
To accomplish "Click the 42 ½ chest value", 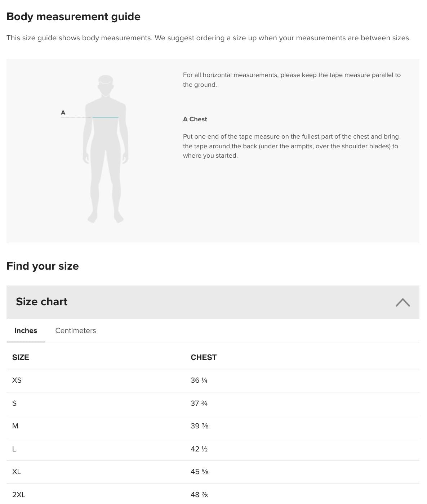I will pyautogui.click(x=199, y=449).
